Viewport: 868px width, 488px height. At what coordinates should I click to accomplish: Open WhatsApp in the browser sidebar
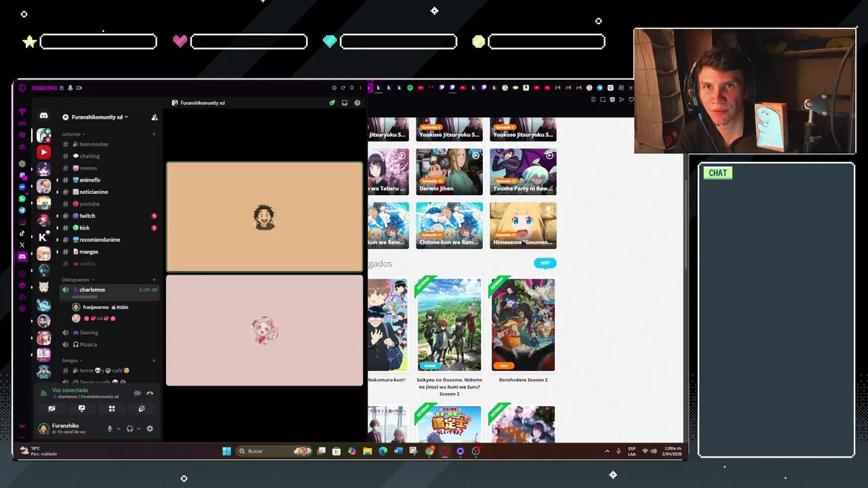click(x=22, y=199)
